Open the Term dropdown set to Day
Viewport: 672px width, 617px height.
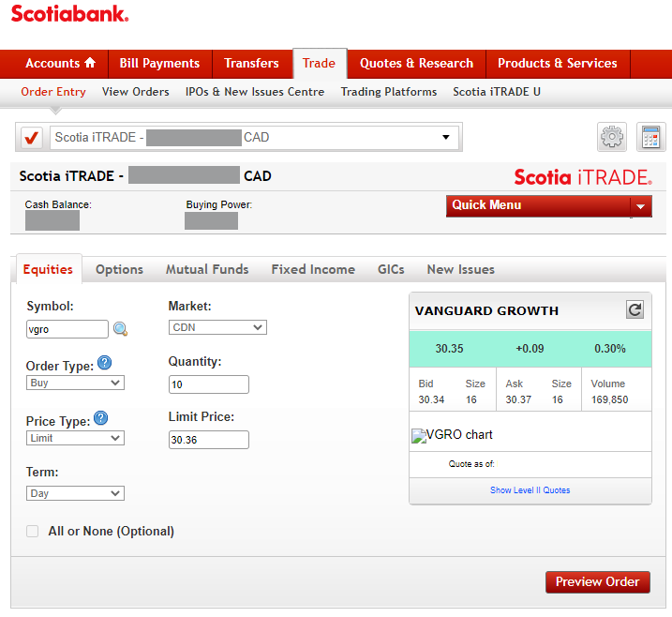click(x=75, y=493)
